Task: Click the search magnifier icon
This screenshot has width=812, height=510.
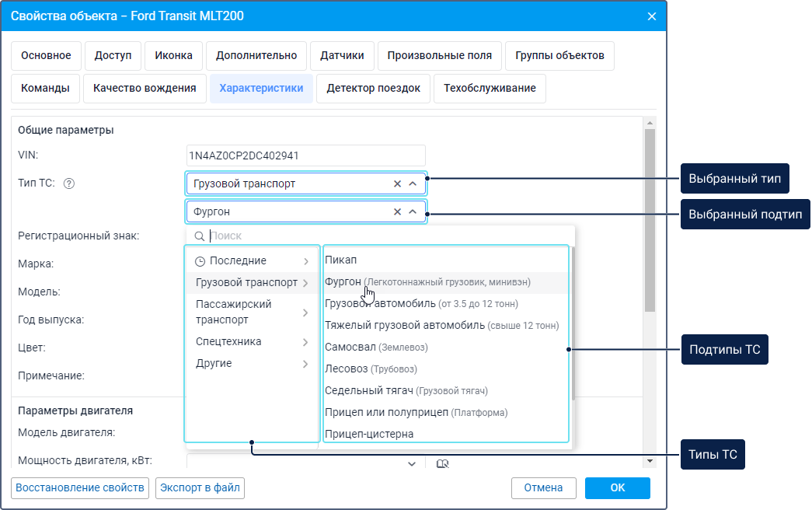Action: coord(200,236)
